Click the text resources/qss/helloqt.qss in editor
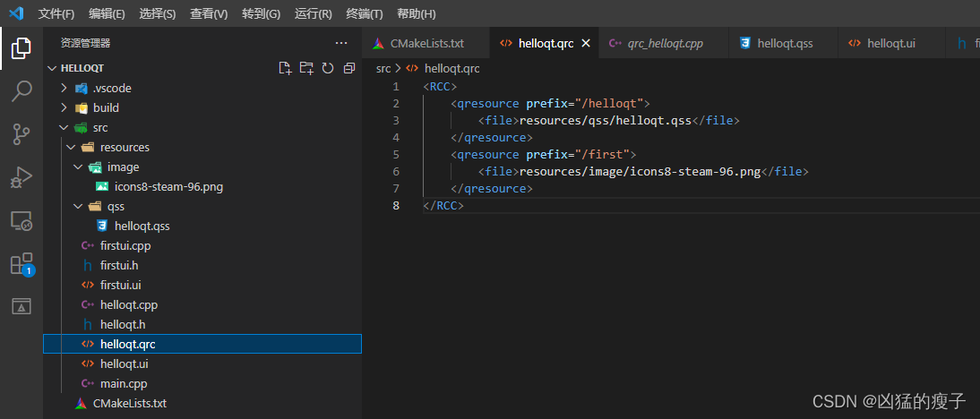The height and width of the screenshot is (419, 980). tap(605, 120)
